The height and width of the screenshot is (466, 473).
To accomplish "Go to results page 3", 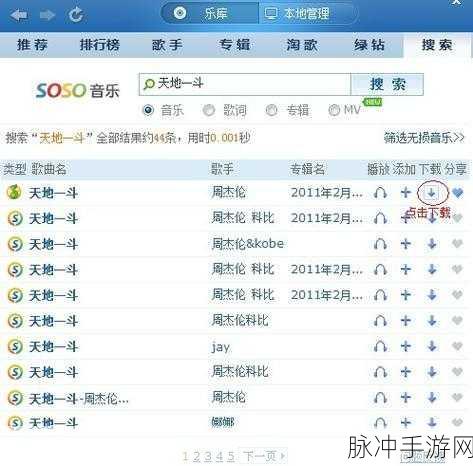I will [x=208, y=456].
